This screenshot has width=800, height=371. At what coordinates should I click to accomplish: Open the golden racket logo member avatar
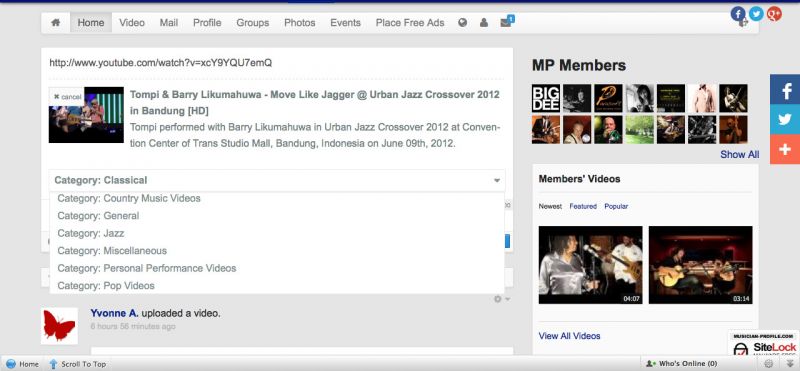(x=608, y=98)
